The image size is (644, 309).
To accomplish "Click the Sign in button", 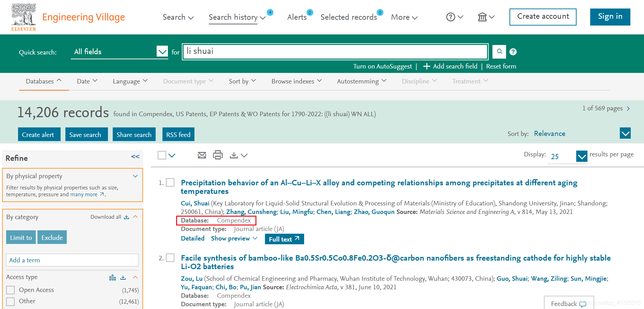I will (x=610, y=17).
